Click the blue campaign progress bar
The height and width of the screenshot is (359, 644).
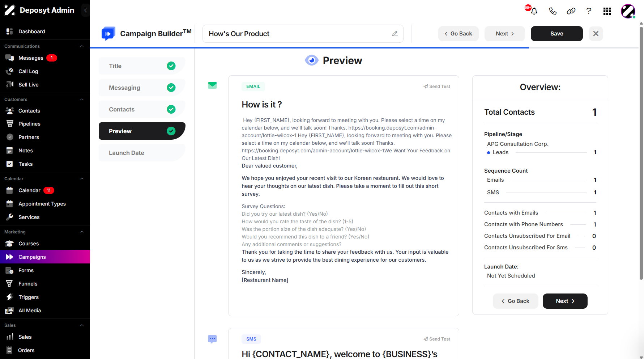point(310,47)
